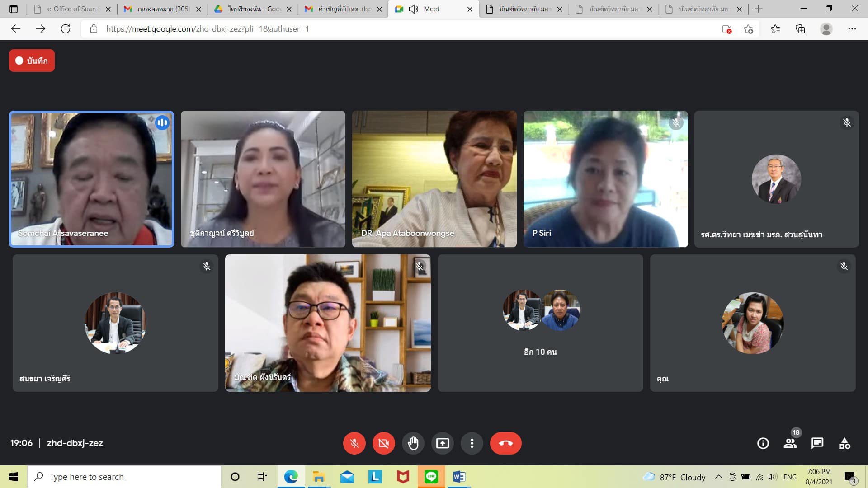868x488 pixels.
Task: Click the recording indicator button
Action: coord(32,61)
